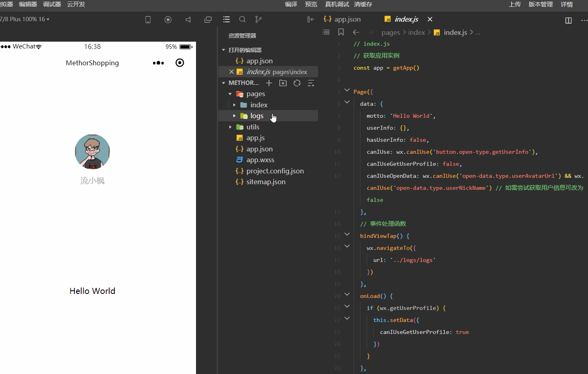Click the 编译 compile button
This screenshot has width=588, height=374.
tap(291, 4)
